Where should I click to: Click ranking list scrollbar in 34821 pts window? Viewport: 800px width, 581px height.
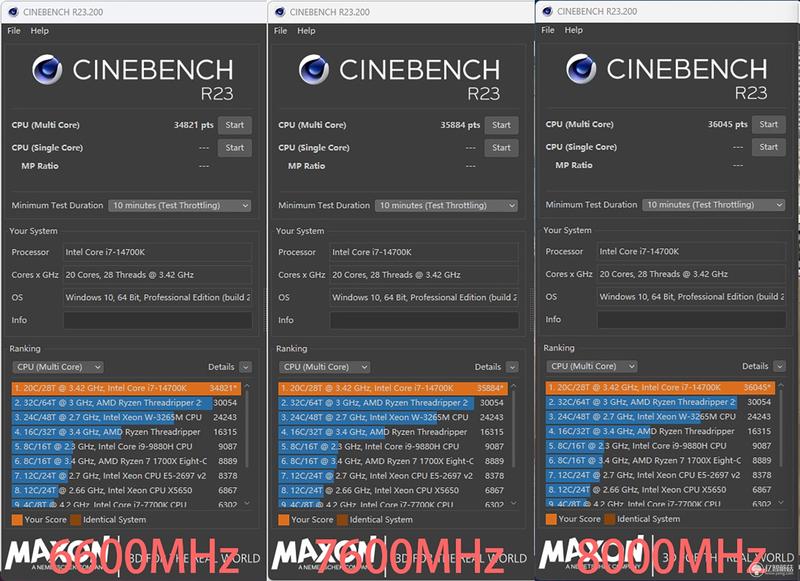(x=247, y=428)
